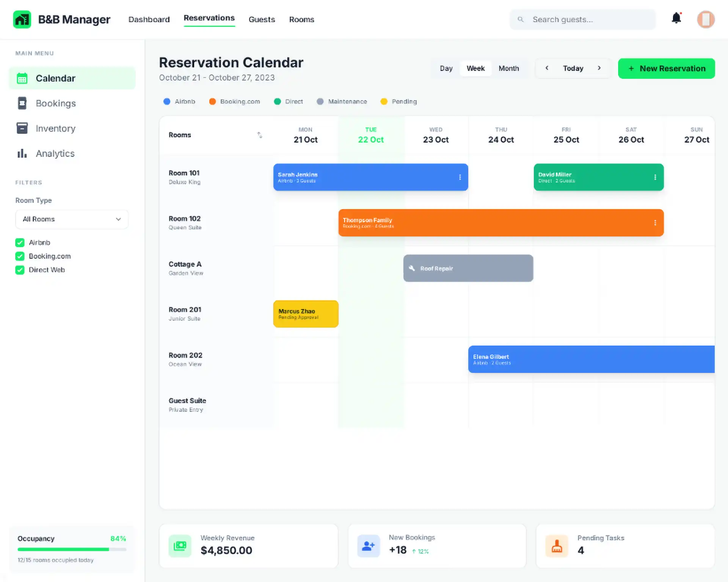Screen dimensions: 728x582
Task: Toggle the Direct Web filter checkbox
Action: (20, 270)
